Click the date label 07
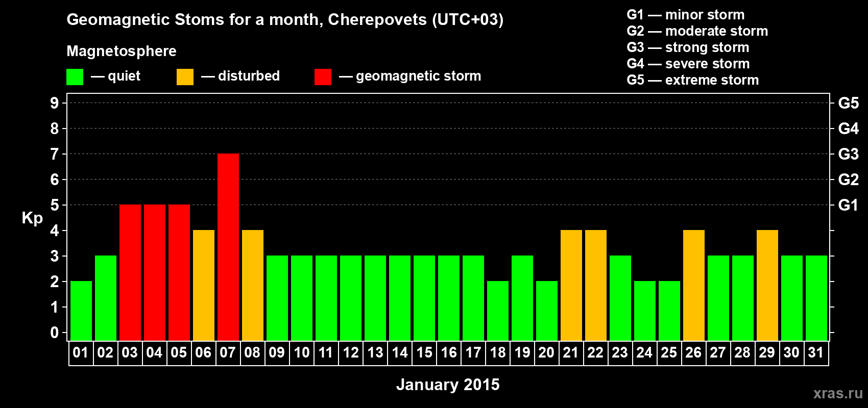Image resolution: width=868 pixels, height=408 pixels. [228, 353]
